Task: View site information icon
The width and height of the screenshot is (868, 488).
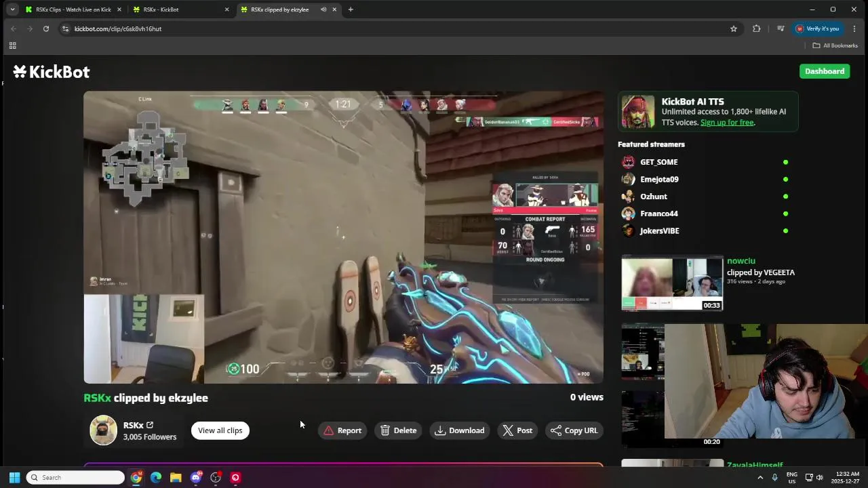Action: pyautogui.click(x=65, y=28)
